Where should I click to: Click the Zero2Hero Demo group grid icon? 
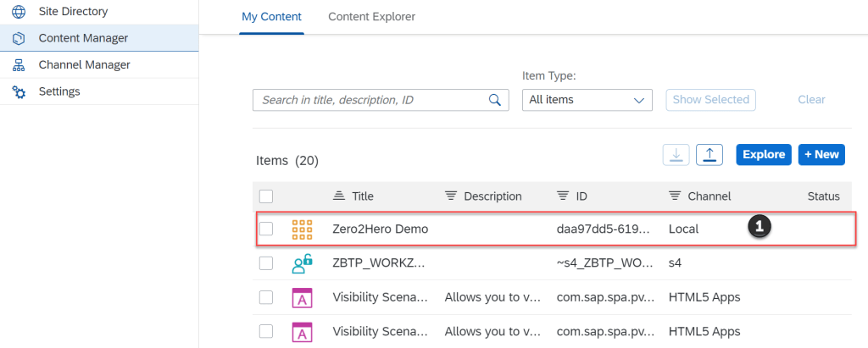tap(302, 229)
